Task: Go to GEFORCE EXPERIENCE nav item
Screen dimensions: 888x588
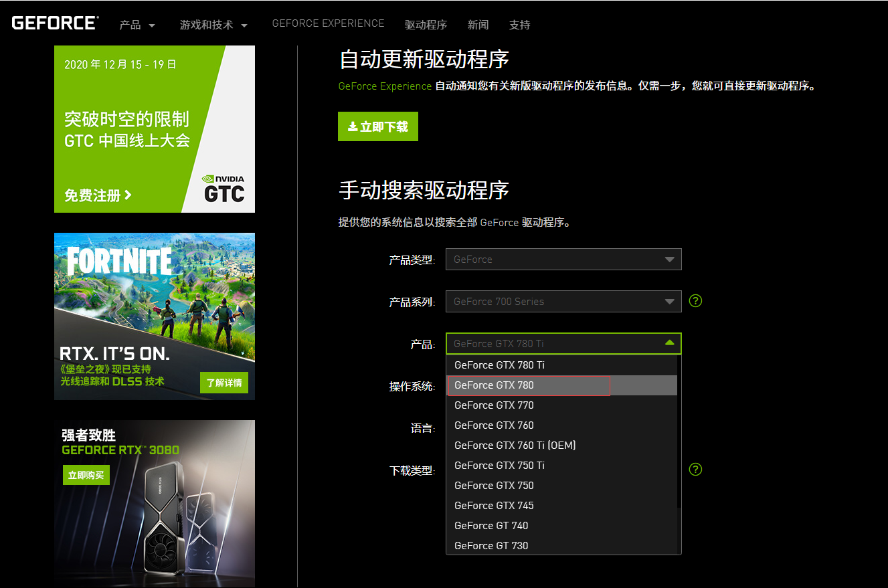Action: [328, 23]
